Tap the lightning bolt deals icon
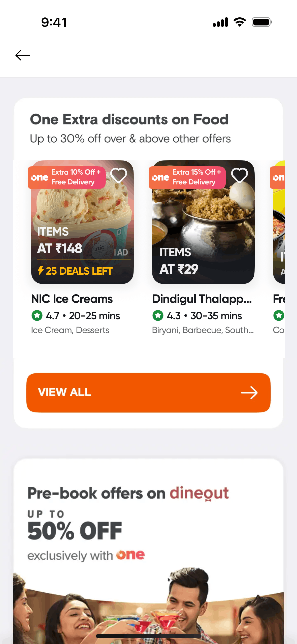This screenshot has height=644, width=297. (41, 271)
